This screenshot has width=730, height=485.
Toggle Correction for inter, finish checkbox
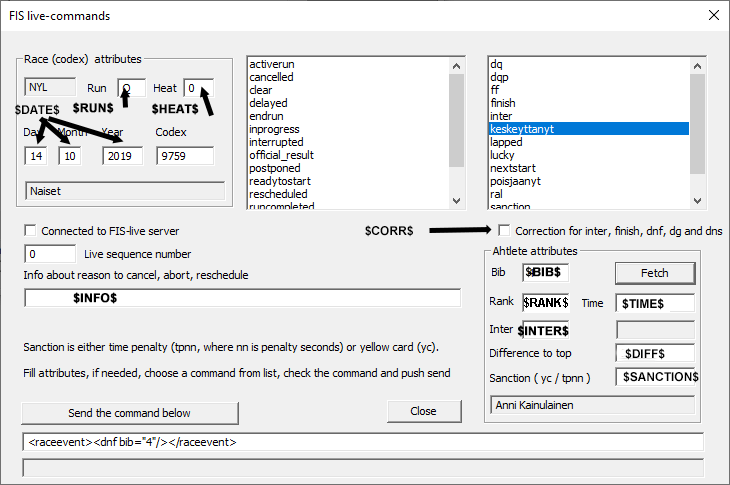(x=505, y=231)
